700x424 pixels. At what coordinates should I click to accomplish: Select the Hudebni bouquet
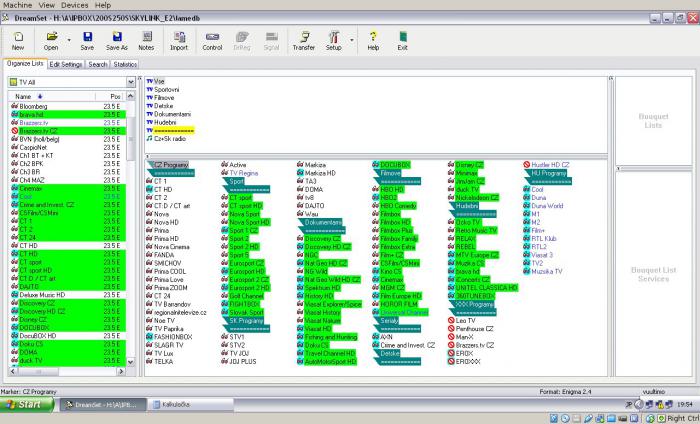[161, 122]
